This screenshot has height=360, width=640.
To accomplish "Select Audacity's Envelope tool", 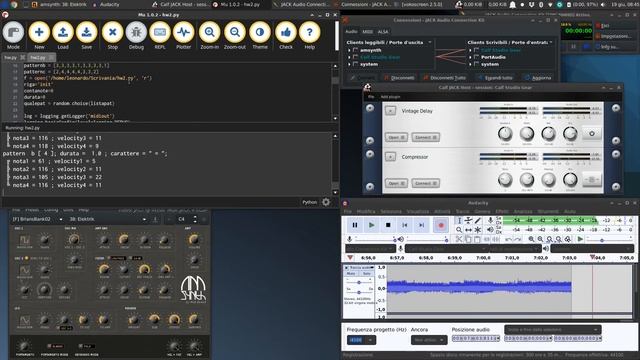I will tap(469, 220).
